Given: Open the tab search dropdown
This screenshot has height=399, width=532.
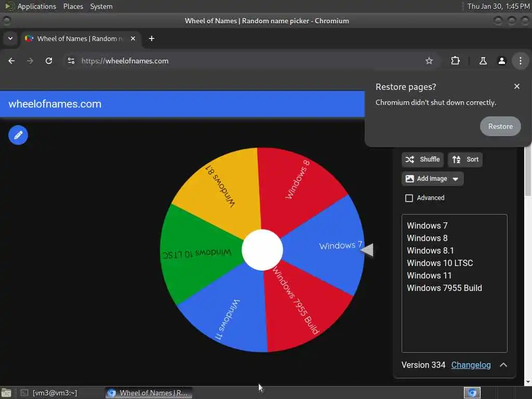Looking at the screenshot, I should pyautogui.click(x=10, y=38).
